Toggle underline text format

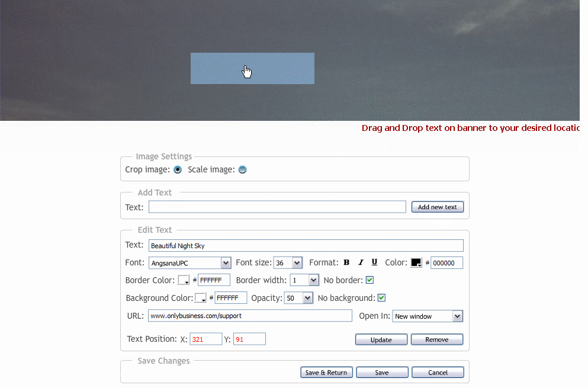[x=374, y=262]
